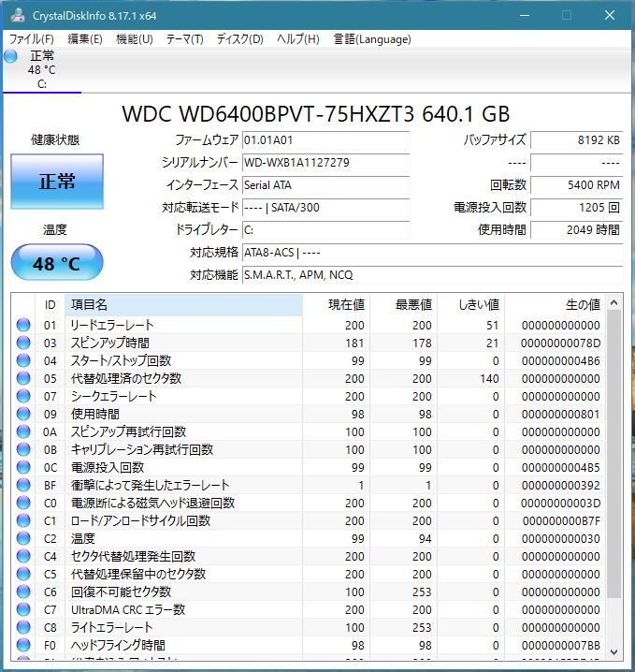This screenshot has width=635, height=672.
Task: Click worst value 253 in C6 row
Action: 422,592
